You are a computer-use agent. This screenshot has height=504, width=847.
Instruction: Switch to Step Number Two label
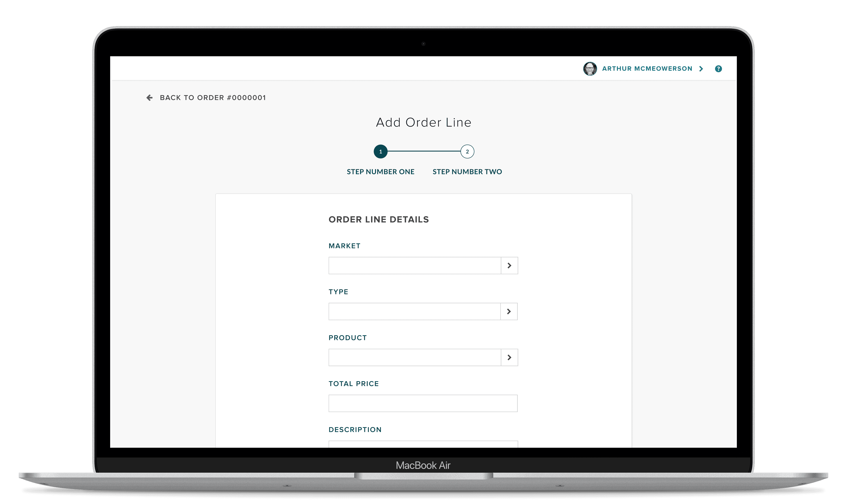click(467, 172)
